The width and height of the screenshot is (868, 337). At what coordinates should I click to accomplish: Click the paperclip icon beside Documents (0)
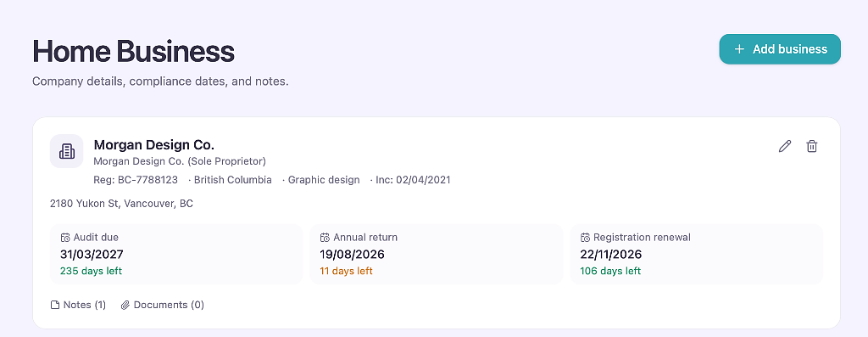(x=125, y=305)
